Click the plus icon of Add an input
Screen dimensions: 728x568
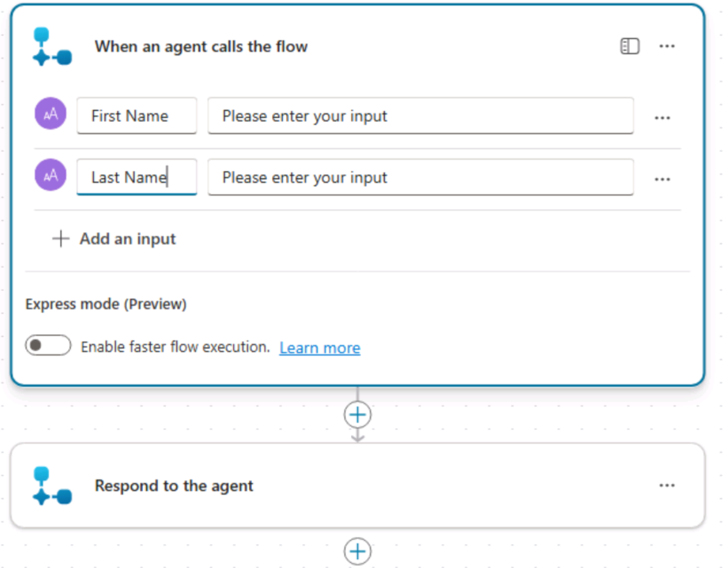pyautogui.click(x=60, y=239)
